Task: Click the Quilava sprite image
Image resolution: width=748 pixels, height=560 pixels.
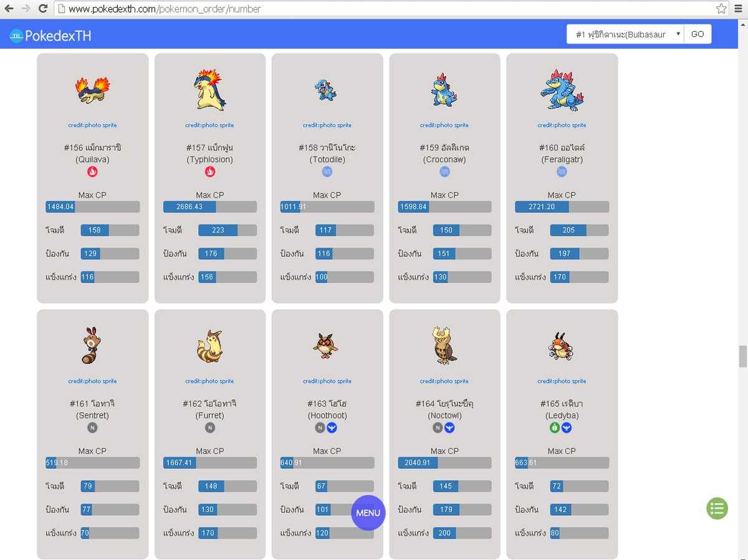Action: click(x=92, y=90)
